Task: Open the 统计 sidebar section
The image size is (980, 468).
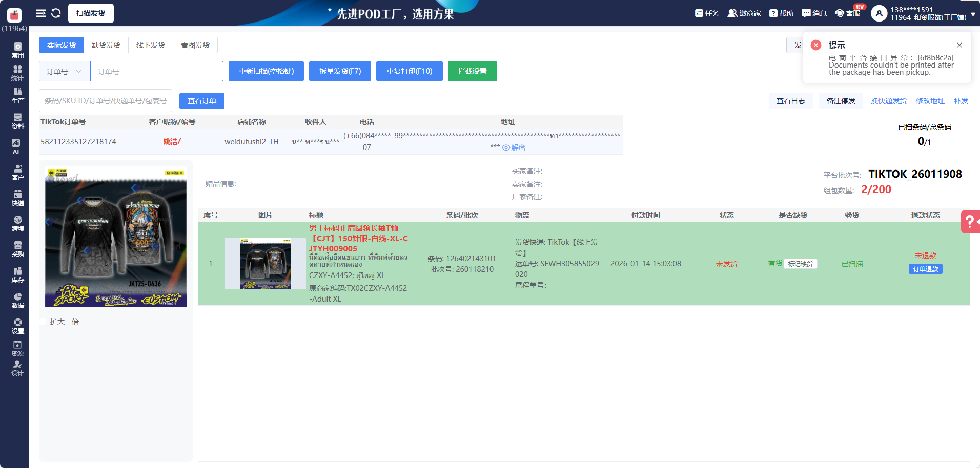Action: [17, 73]
